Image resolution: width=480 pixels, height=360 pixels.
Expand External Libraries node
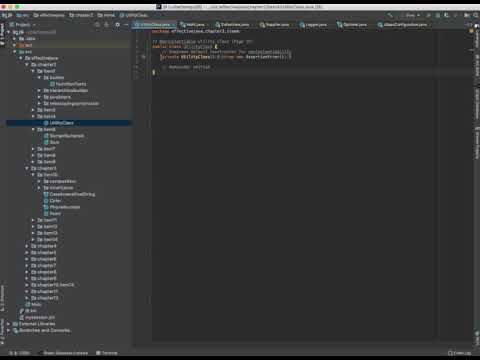[9, 324]
